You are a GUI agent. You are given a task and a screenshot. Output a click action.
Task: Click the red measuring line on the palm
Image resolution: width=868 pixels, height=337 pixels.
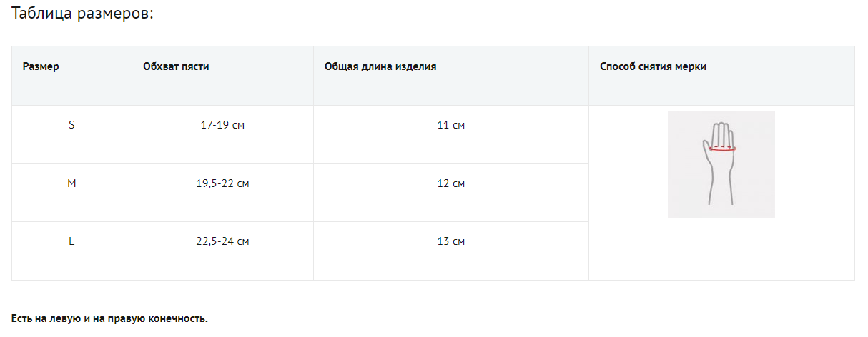click(721, 149)
